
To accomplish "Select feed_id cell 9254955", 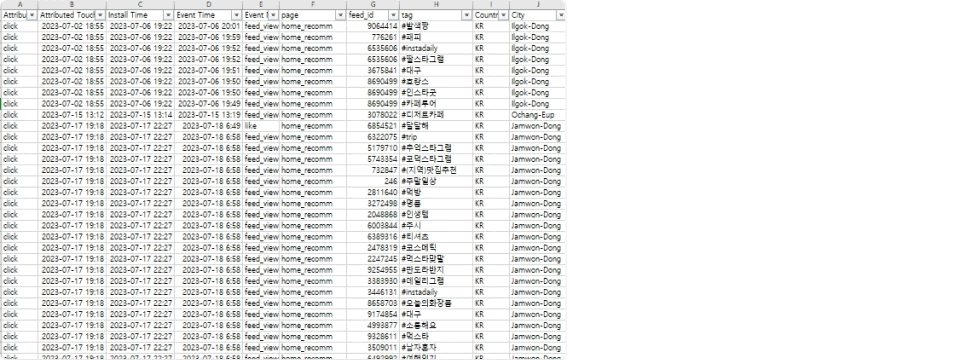I will [x=373, y=270].
